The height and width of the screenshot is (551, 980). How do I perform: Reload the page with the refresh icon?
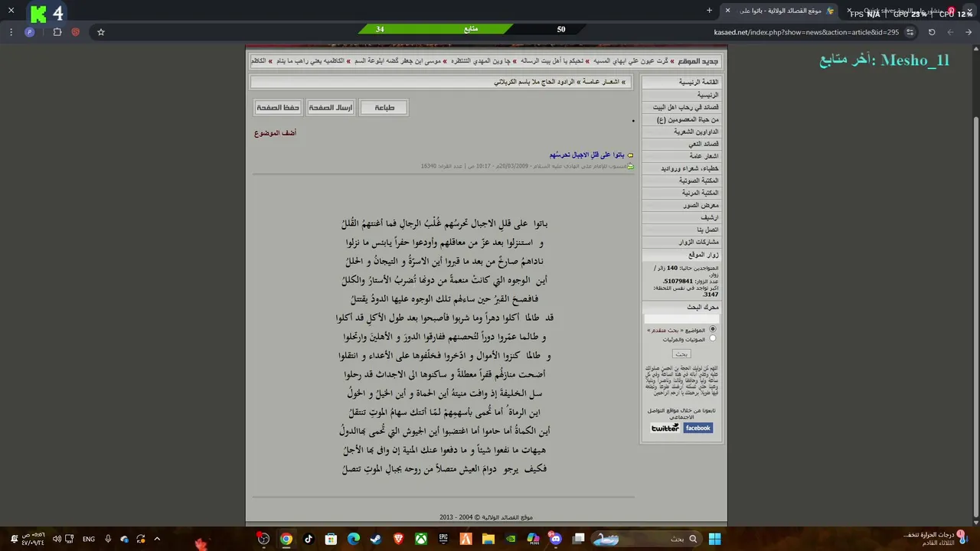coord(932,32)
